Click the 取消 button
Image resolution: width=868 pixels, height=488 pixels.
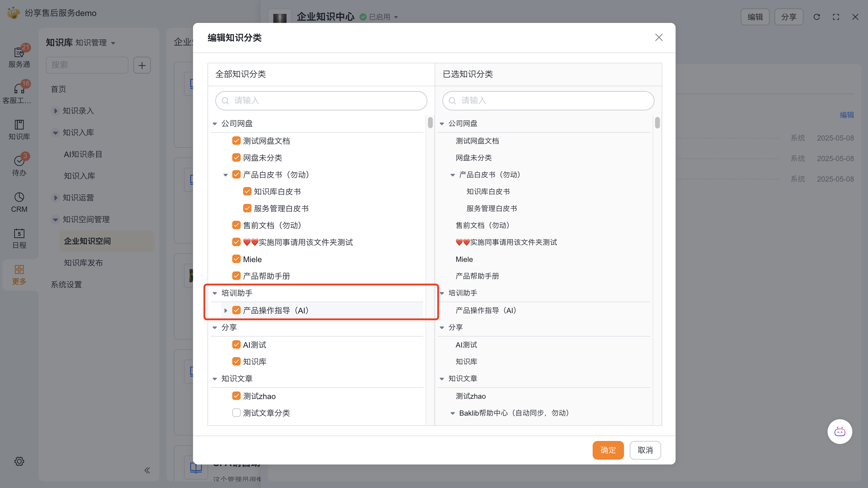pyautogui.click(x=645, y=450)
